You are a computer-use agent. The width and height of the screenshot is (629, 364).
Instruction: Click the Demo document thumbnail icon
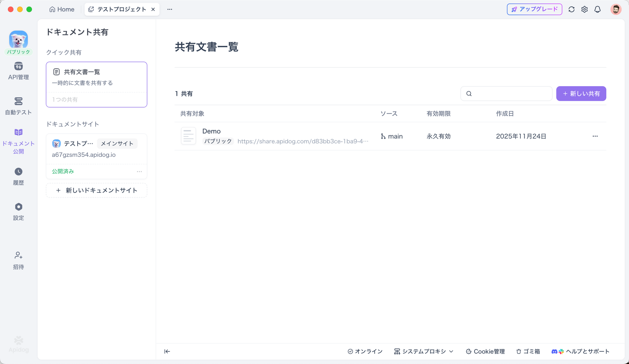pos(188,136)
